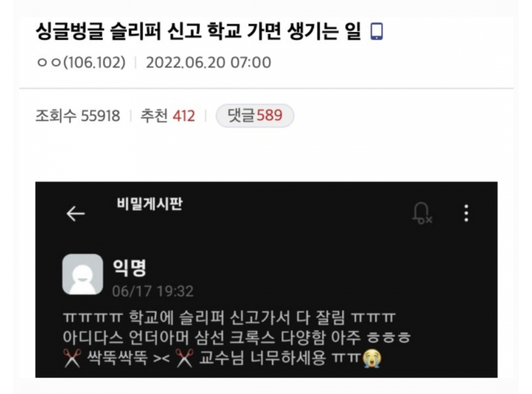
Task: Click the post date 2022.06.20 07:00
Action: tap(208, 62)
